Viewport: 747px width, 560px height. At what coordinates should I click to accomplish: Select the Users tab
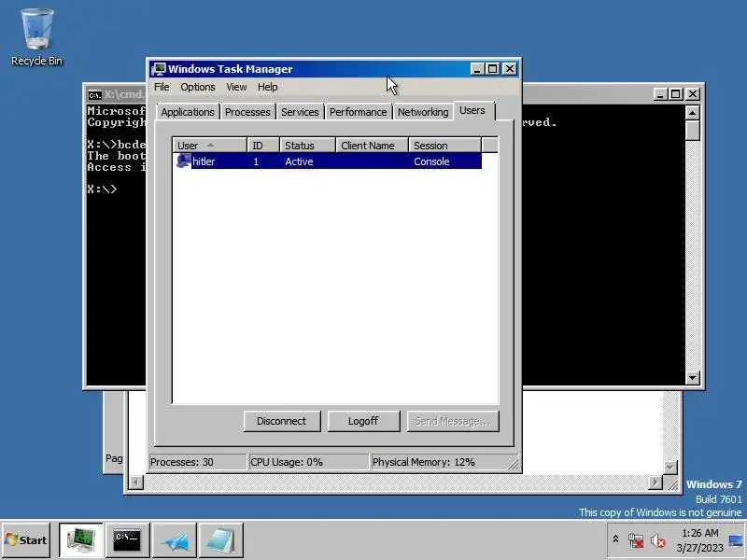tap(472, 110)
